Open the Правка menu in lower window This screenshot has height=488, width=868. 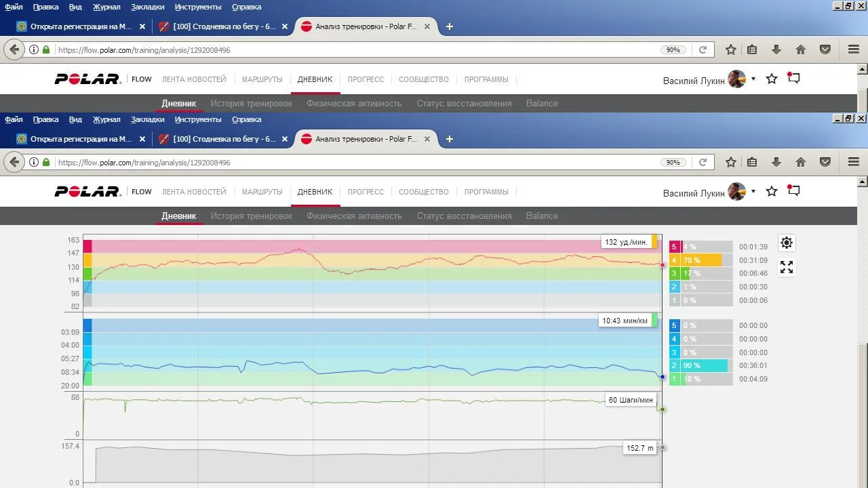pos(45,119)
